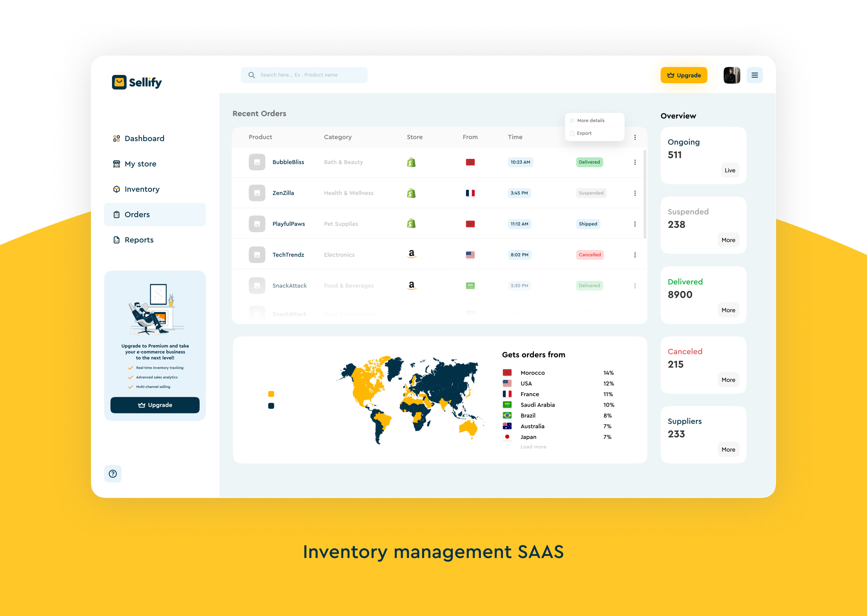Choose Export from the context menu
Image resolution: width=867 pixels, height=616 pixels.
[x=584, y=133]
